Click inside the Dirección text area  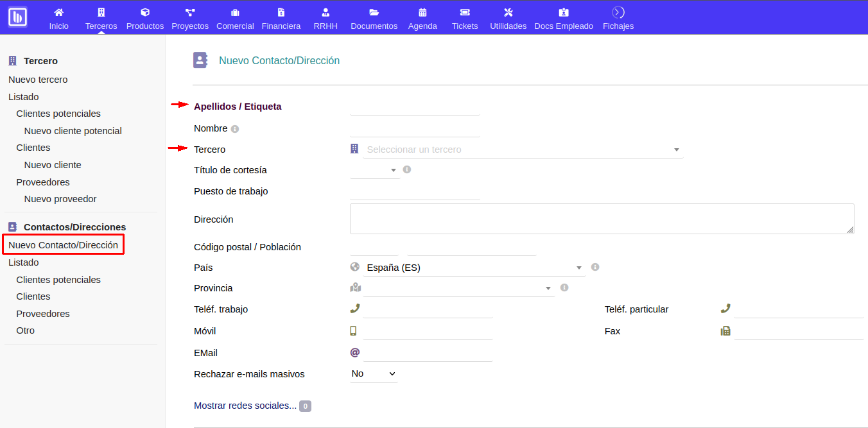[x=602, y=219]
